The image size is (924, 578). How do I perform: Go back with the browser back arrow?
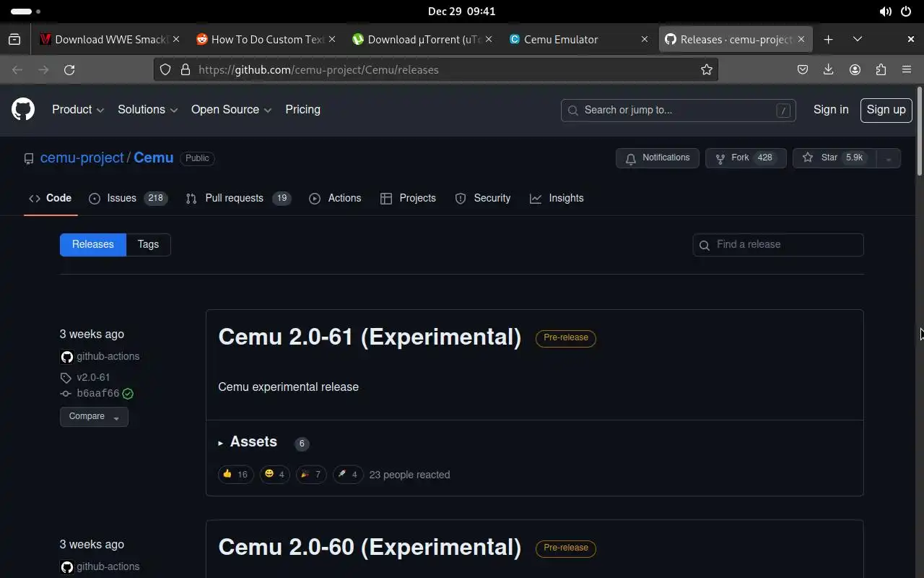tap(17, 69)
